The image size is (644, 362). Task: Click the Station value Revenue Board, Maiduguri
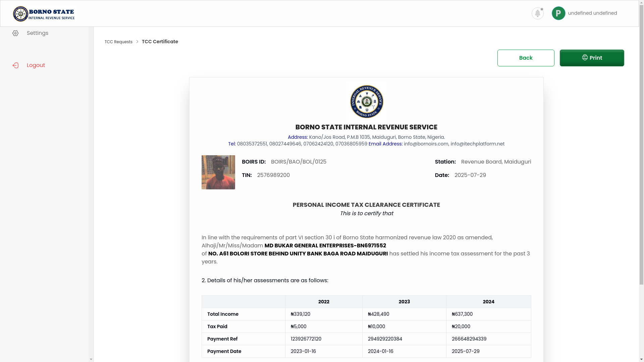pyautogui.click(x=496, y=162)
